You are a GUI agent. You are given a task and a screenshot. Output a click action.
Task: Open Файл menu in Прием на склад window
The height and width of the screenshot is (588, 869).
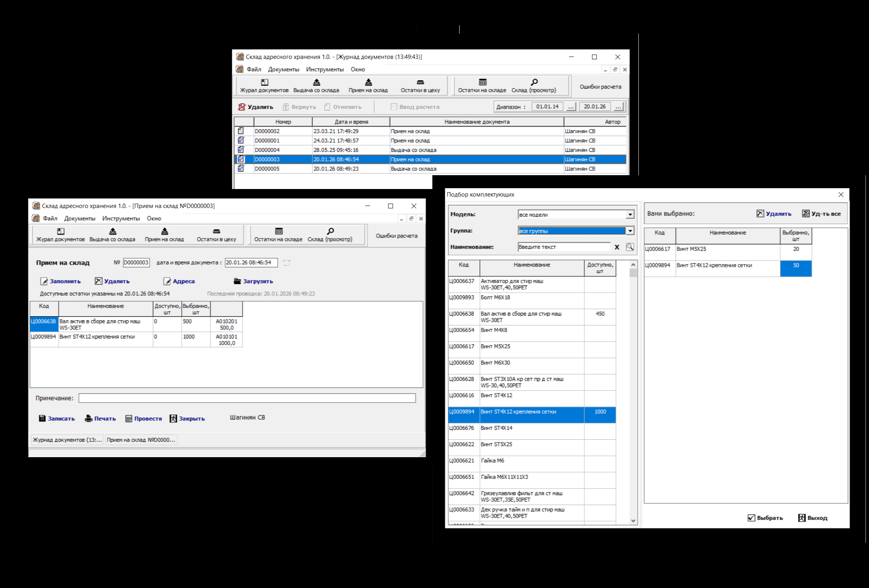pyautogui.click(x=50, y=218)
